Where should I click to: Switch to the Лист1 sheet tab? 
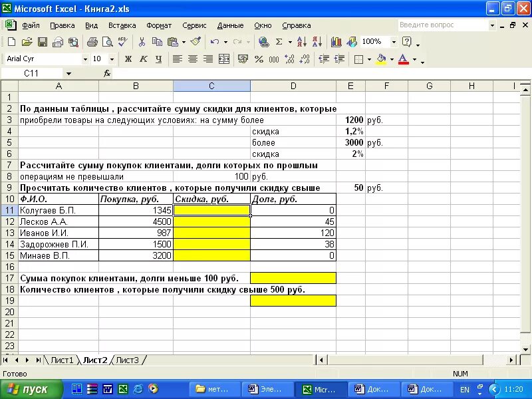coord(62,360)
